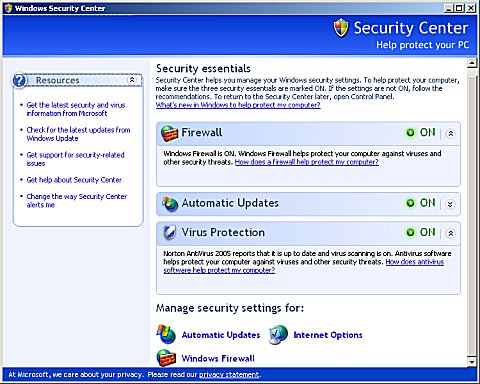Open Windows Firewall icon under Manage settings
This screenshot has height=384, width=480.
coord(166,358)
